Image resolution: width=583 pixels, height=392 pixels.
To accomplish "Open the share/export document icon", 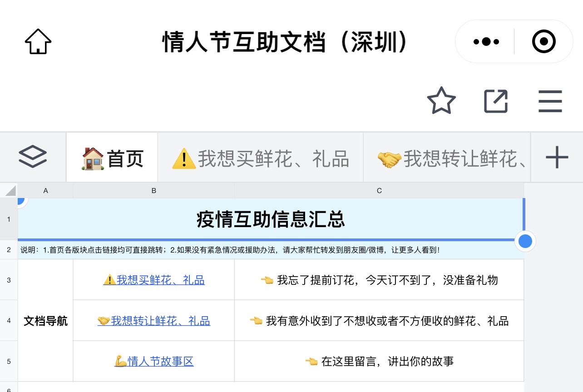I will [x=496, y=101].
